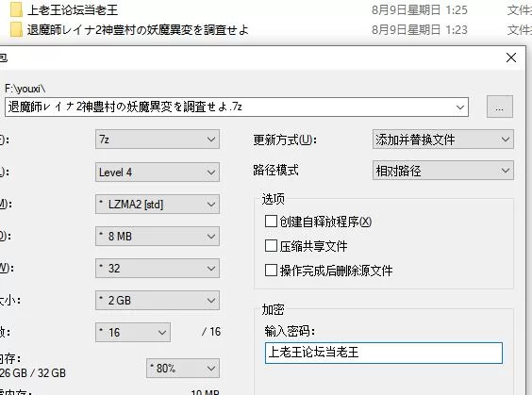Screen dimensions: 532x395
Task: Click date 8月9日星期日 1:25 in file list
Action: (420, 10)
